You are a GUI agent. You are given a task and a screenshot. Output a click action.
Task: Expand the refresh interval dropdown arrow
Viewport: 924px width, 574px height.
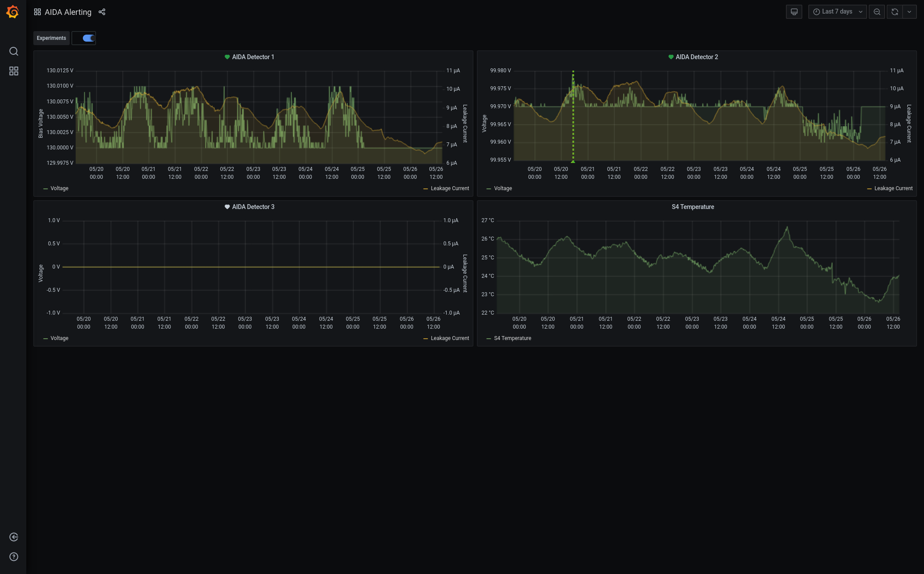tap(910, 12)
